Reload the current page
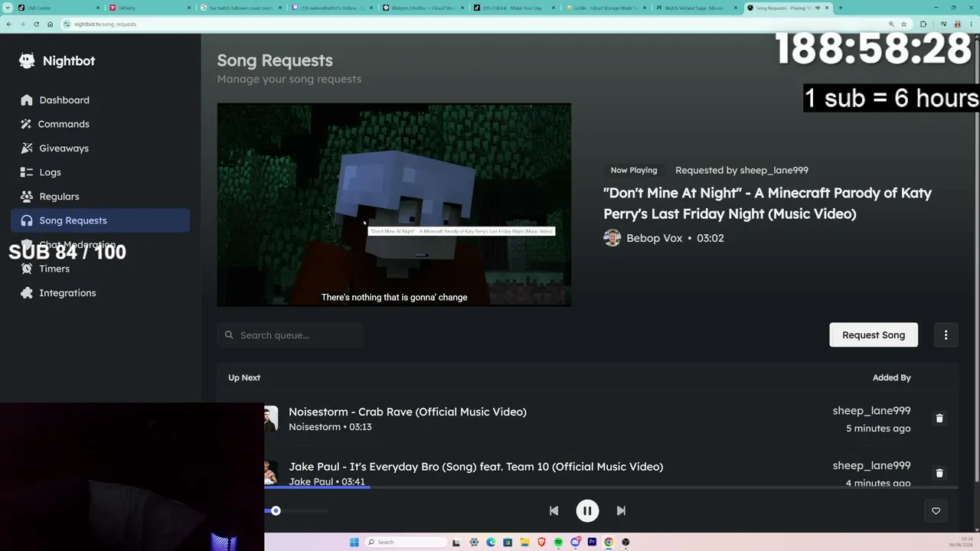 coord(36,24)
